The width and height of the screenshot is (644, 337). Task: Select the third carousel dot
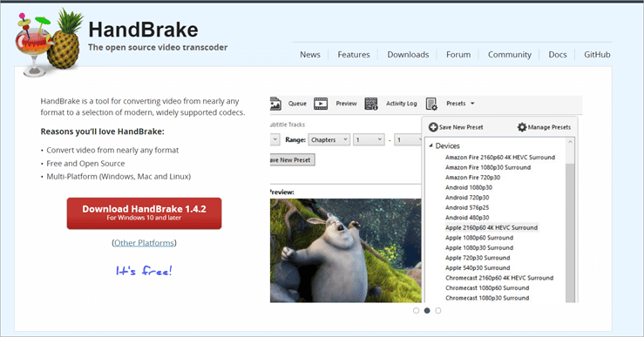point(438,311)
